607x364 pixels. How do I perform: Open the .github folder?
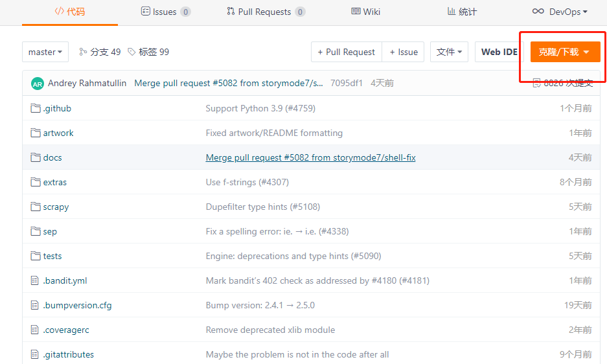pyautogui.click(x=57, y=108)
